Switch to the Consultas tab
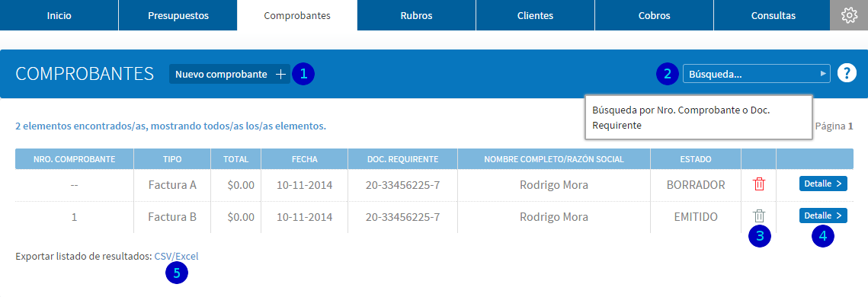The height and width of the screenshot is (297, 868). (x=774, y=15)
